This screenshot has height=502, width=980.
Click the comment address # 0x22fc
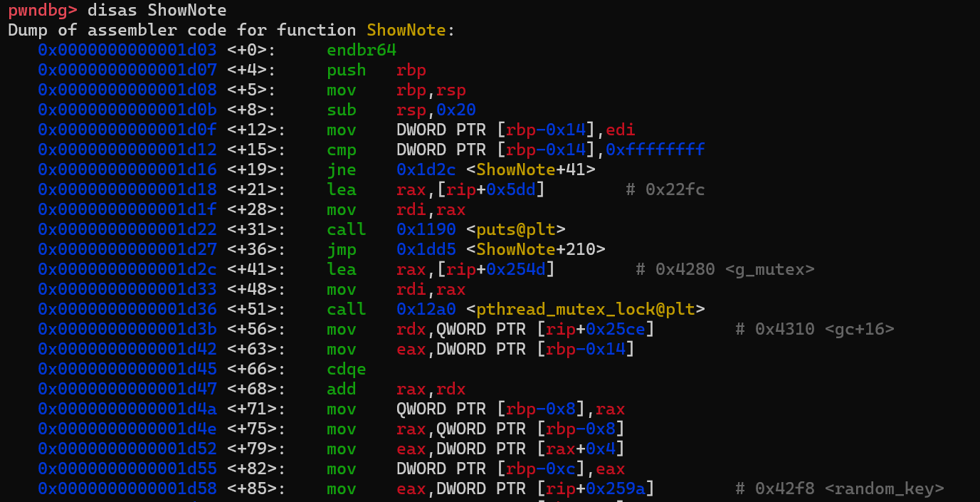point(665,189)
